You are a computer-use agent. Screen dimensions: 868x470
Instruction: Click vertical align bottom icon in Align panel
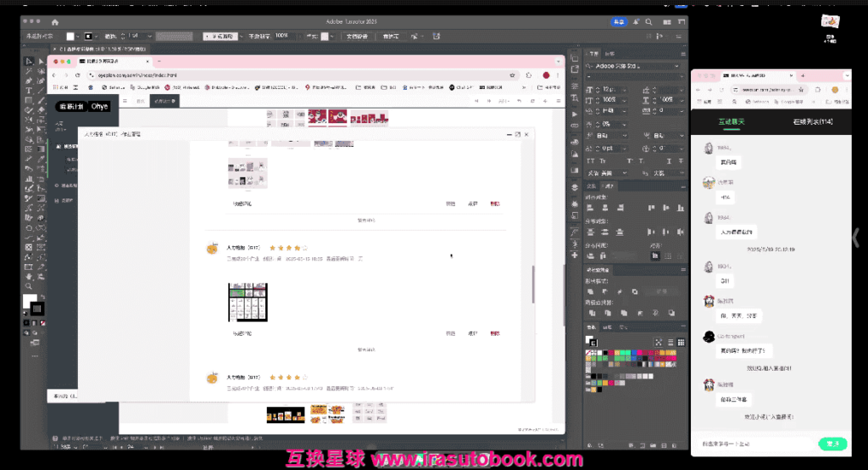[681, 208]
